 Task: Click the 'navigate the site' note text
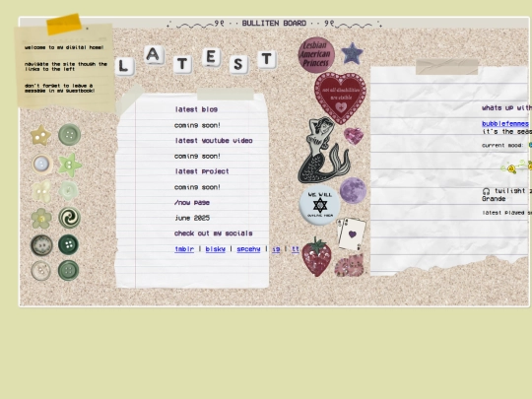click(66, 67)
